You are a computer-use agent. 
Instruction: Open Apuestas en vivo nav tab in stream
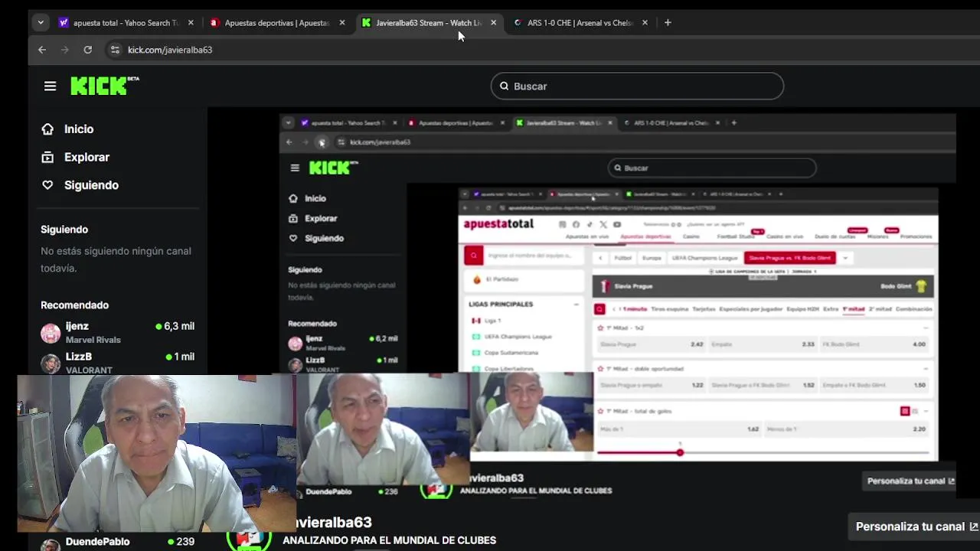(587, 237)
